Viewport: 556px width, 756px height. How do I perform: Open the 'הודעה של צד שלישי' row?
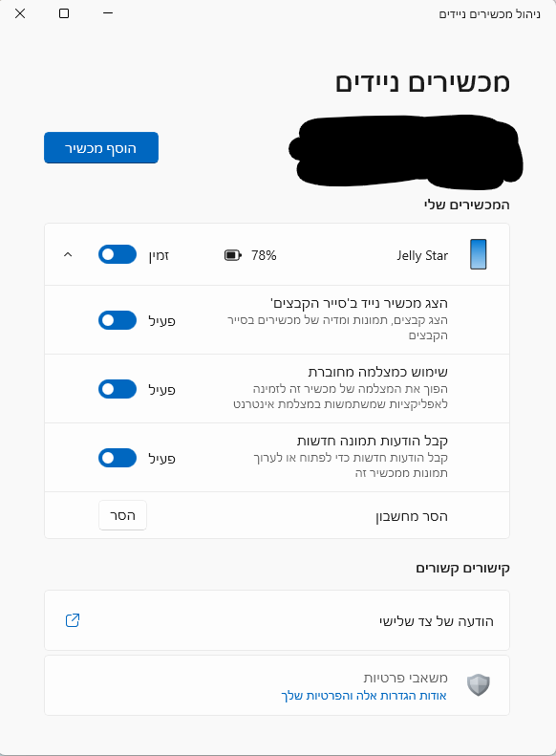click(x=277, y=620)
